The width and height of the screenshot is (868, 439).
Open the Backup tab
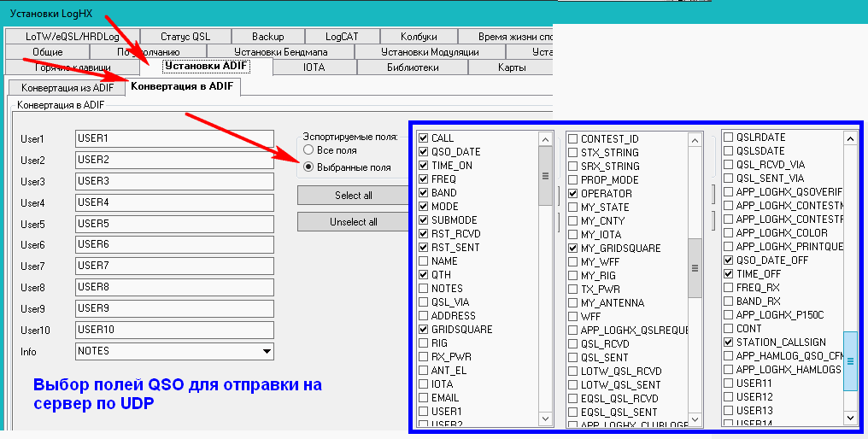pos(267,37)
